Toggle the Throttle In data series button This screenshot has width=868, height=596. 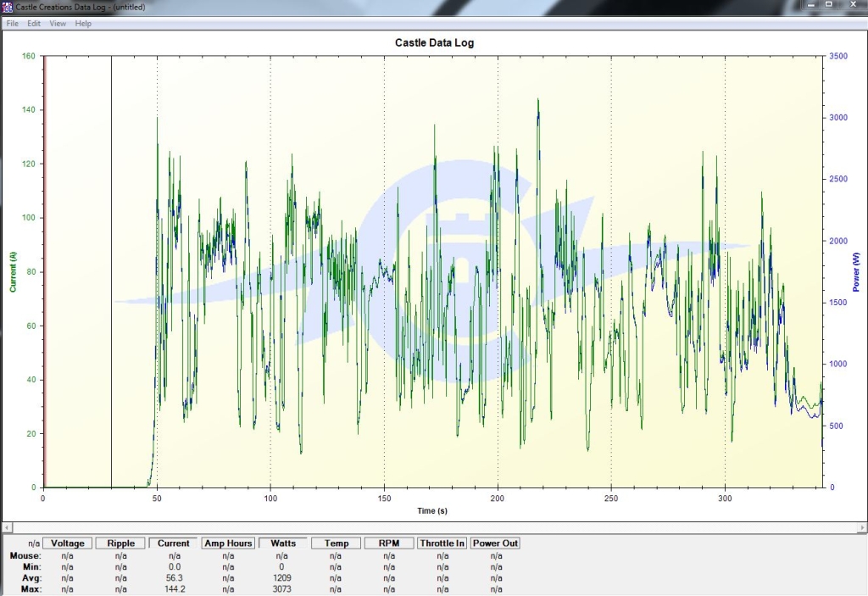click(442, 543)
